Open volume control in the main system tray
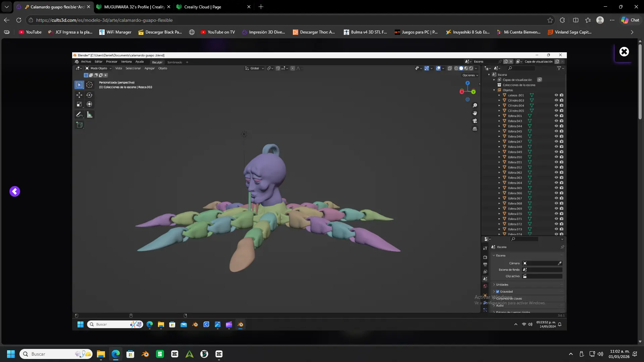 [600, 354]
